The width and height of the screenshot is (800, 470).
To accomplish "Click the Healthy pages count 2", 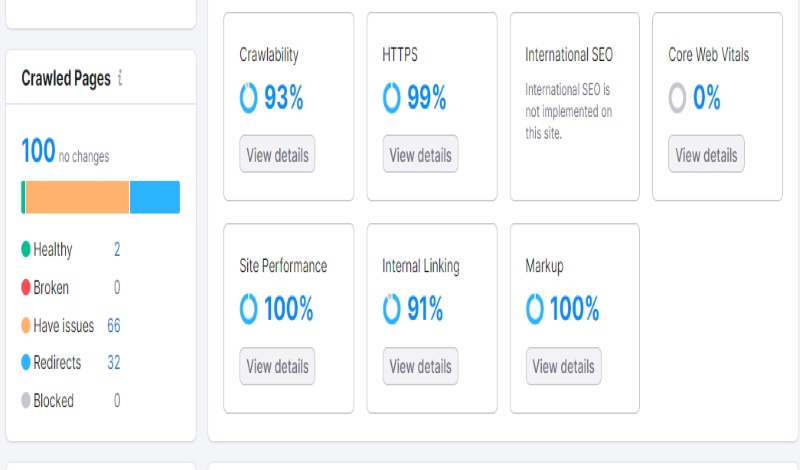I will point(117,250).
